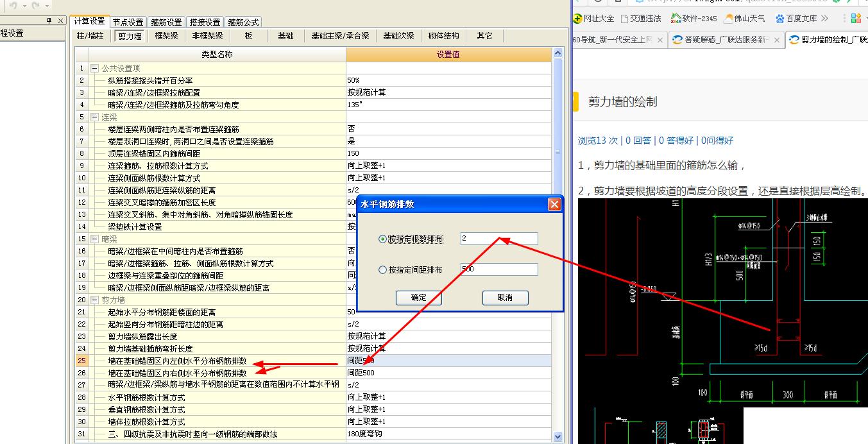Select the 柱/墙柱 component button
The width and height of the screenshot is (868, 444).
pos(90,36)
